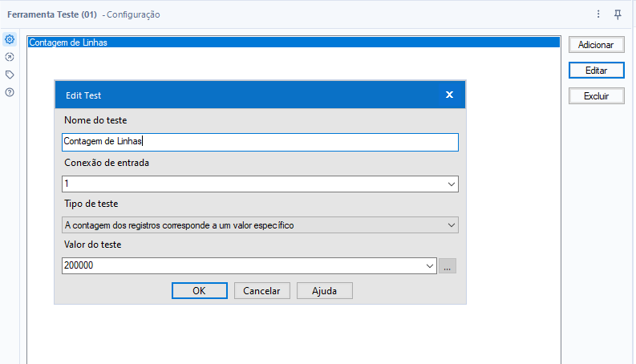Image resolution: width=636 pixels, height=364 pixels.
Task: Cancel the Edit Test dialog
Action: tap(261, 291)
